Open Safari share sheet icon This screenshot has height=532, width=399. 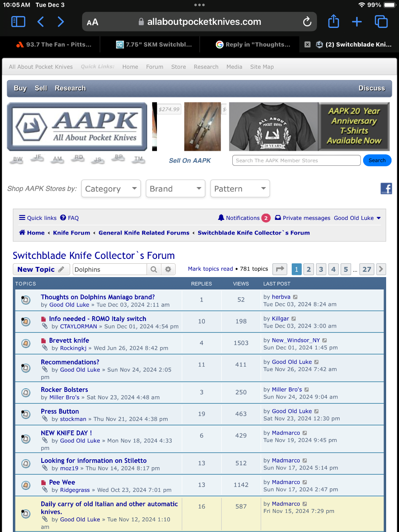tap(333, 21)
